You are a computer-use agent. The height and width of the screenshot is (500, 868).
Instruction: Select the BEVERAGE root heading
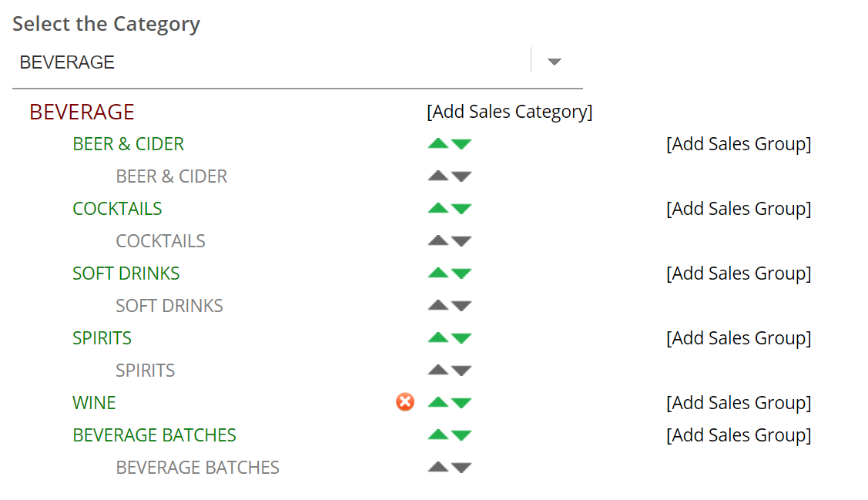coord(82,112)
